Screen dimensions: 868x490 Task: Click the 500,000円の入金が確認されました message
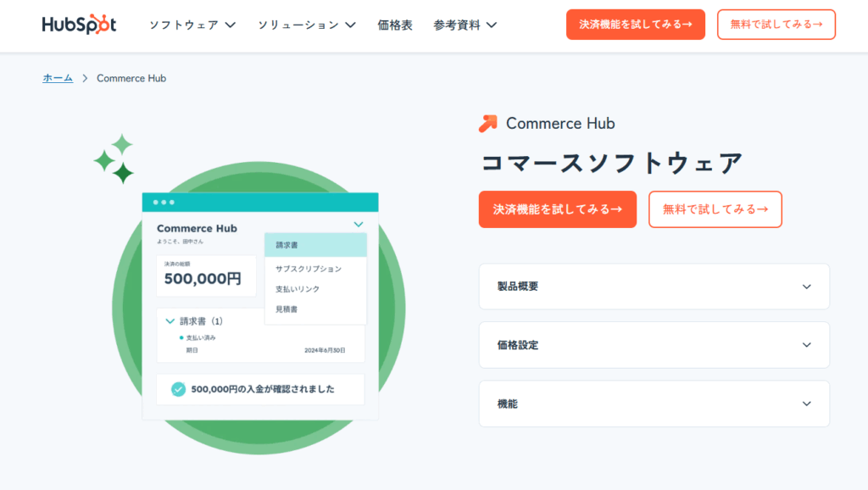click(x=263, y=389)
